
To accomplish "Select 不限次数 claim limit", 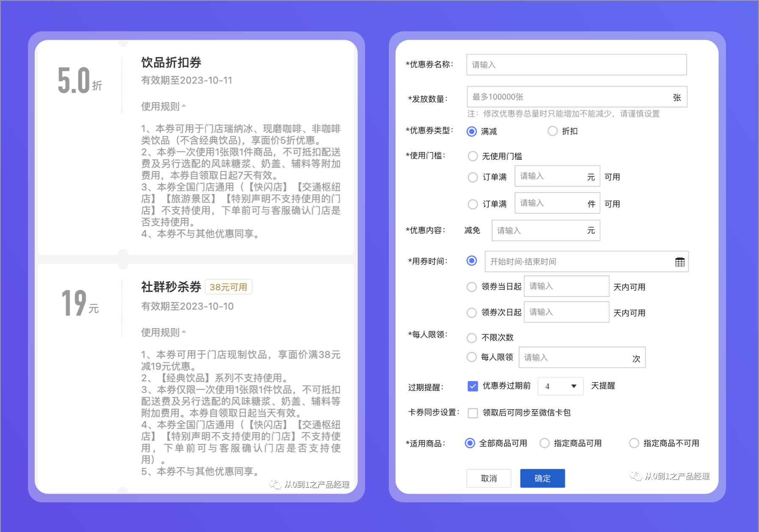I will [471, 338].
